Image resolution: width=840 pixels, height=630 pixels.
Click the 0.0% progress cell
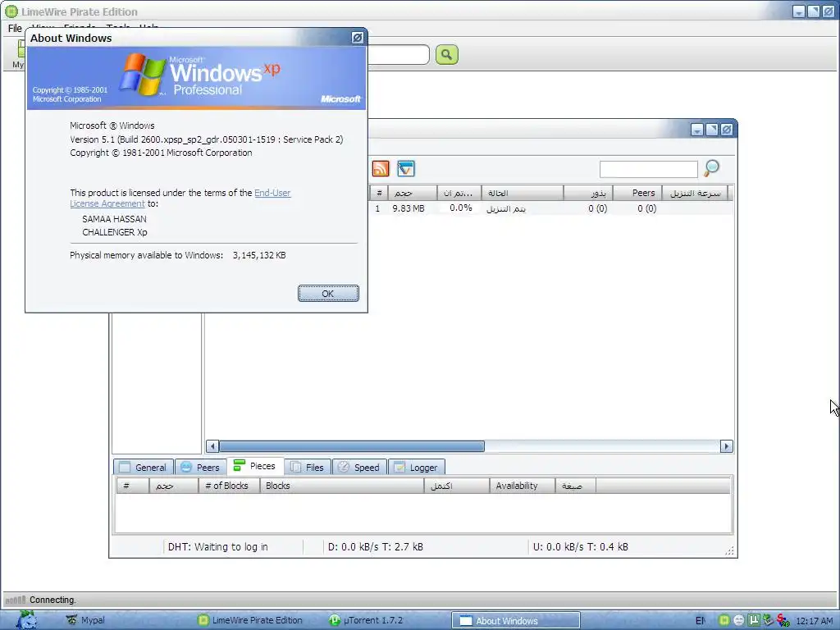pos(461,208)
